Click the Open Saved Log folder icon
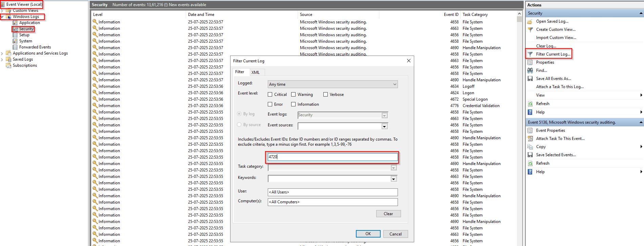Image resolution: width=644 pixels, height=246 pixels. 530,21
